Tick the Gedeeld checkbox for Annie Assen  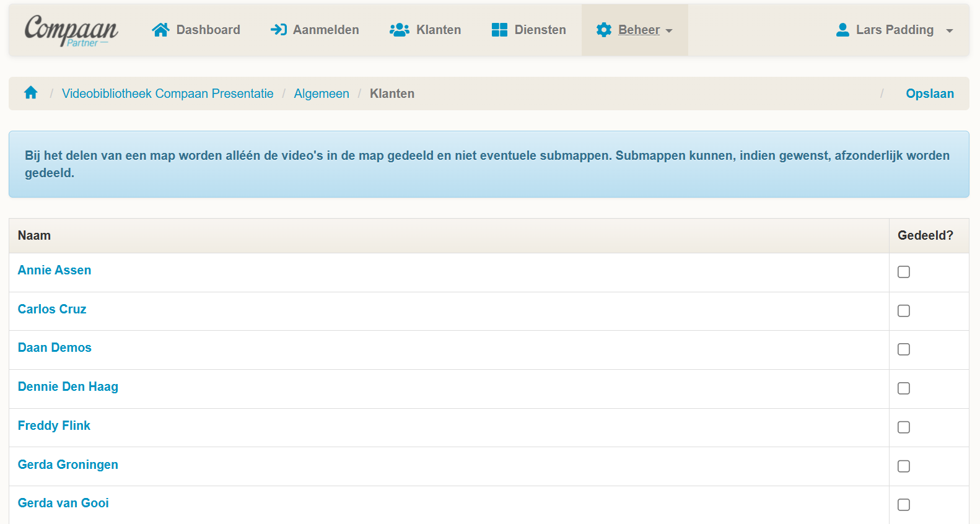[x=904, y=272]
